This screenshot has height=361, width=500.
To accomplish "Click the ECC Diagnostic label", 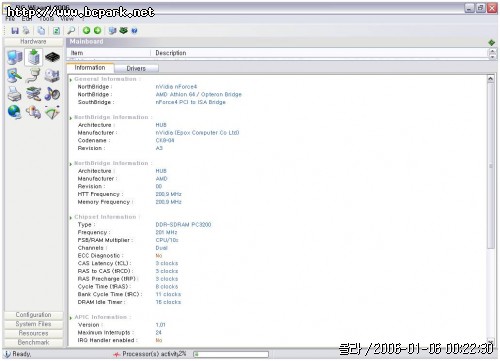I will (100, 256).
